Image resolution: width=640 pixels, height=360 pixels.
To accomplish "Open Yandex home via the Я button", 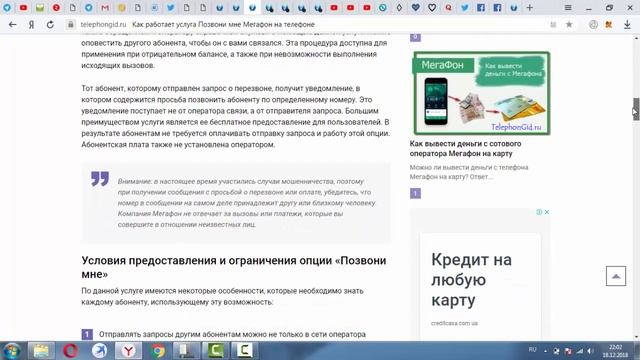I will point(31,24).
